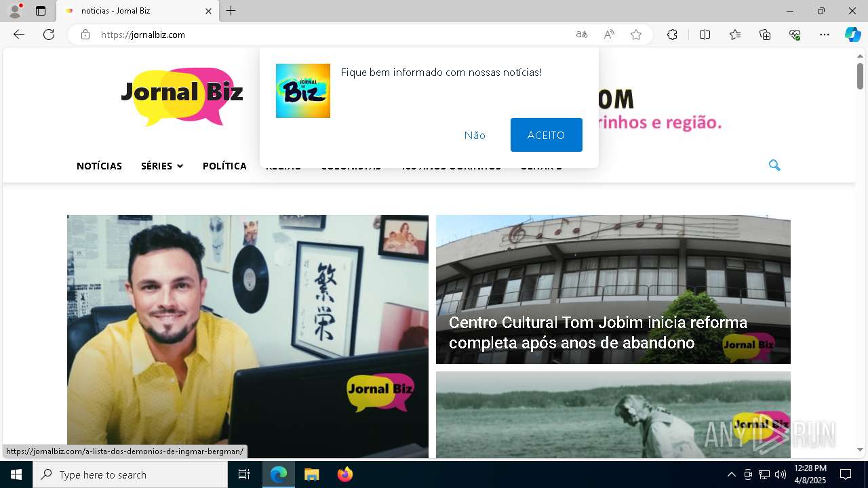Click the page vertical scrollbar thumb
Image resolution: width=868 pixels, height=488 pixels.
(x=860, y=75)
